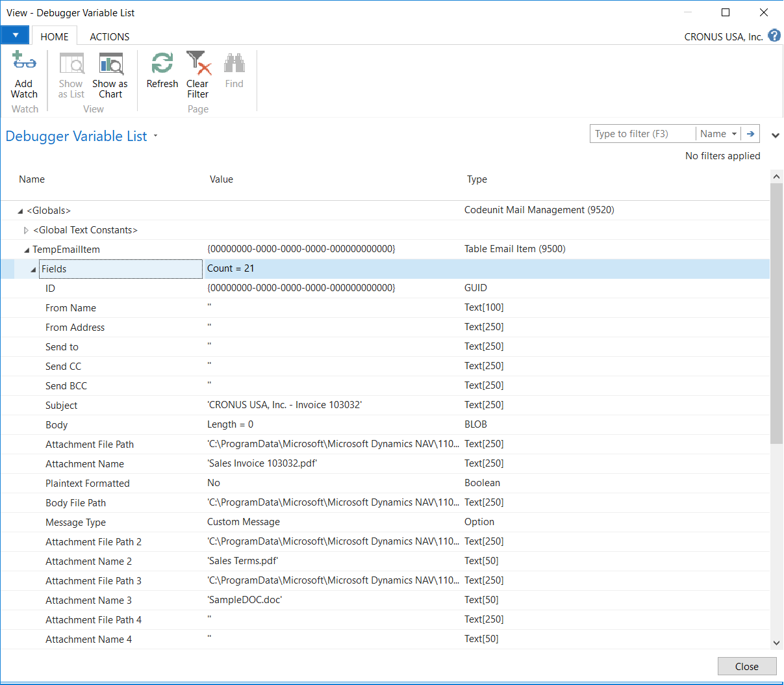Click the Type to filter input box
The image size is (784, 685).
pos(642,134)
